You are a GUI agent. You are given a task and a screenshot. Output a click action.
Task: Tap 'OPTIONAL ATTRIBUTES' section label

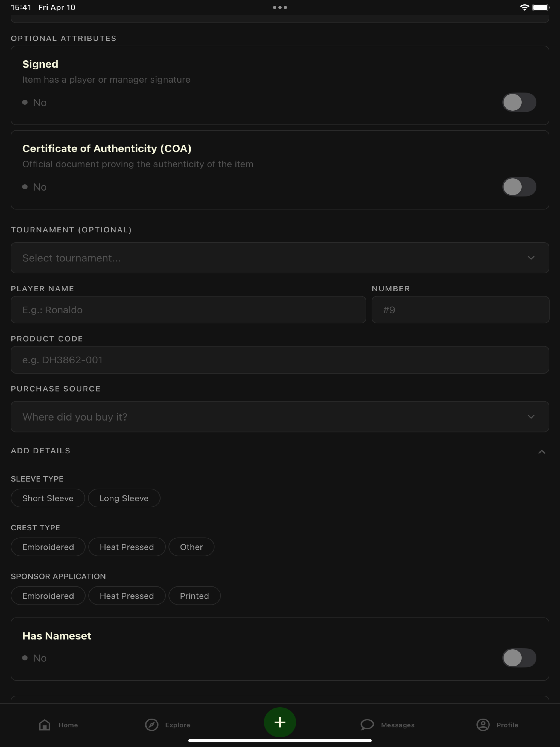click(x=63, y=39)
